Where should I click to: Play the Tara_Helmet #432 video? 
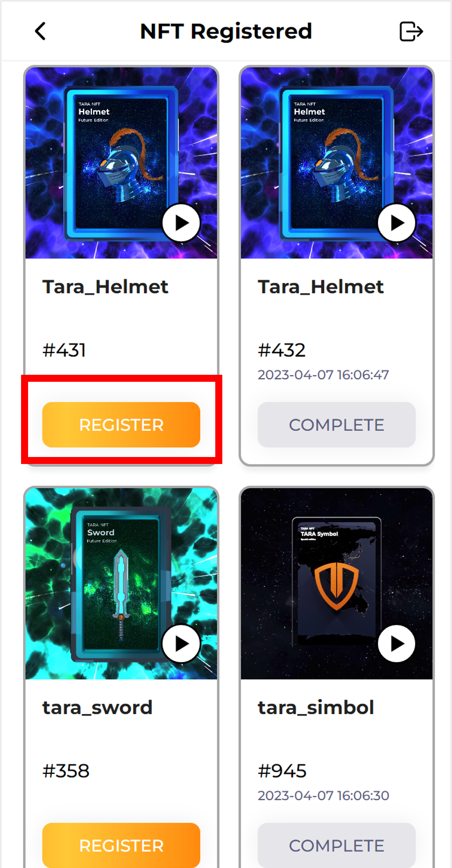[x=397, y=223]
